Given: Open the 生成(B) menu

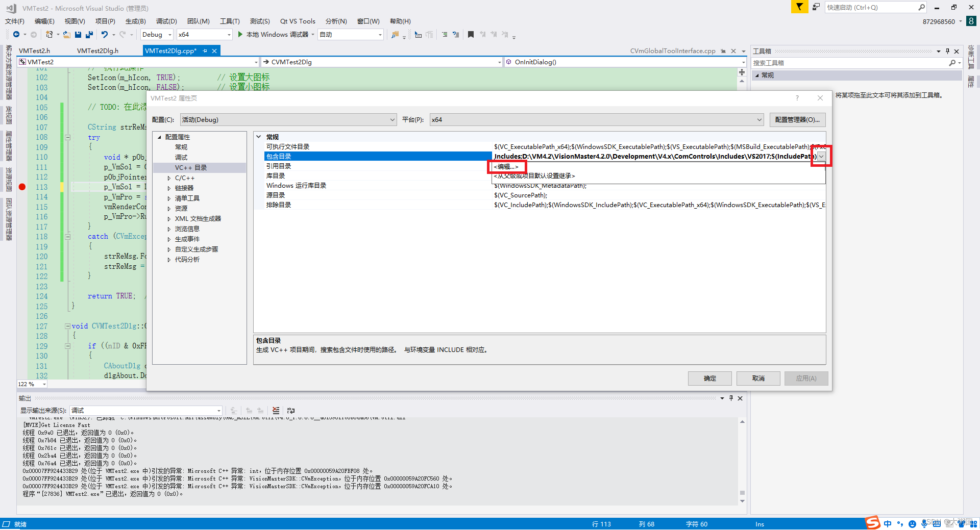Looking at the screenshot, I should 135,21.
